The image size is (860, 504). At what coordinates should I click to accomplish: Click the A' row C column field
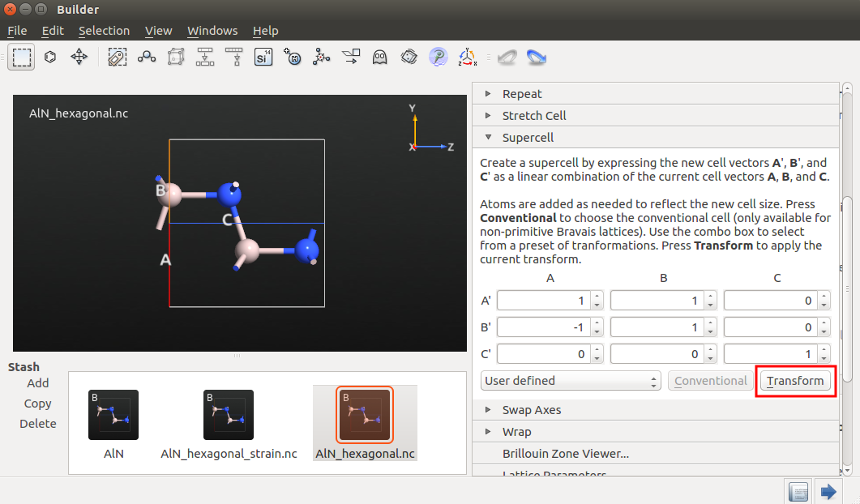771,301
